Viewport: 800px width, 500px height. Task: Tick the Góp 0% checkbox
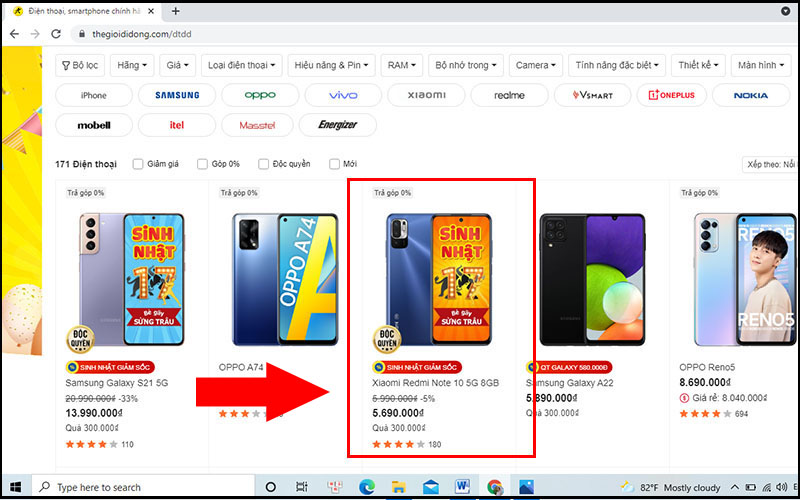tap(204, 164)
